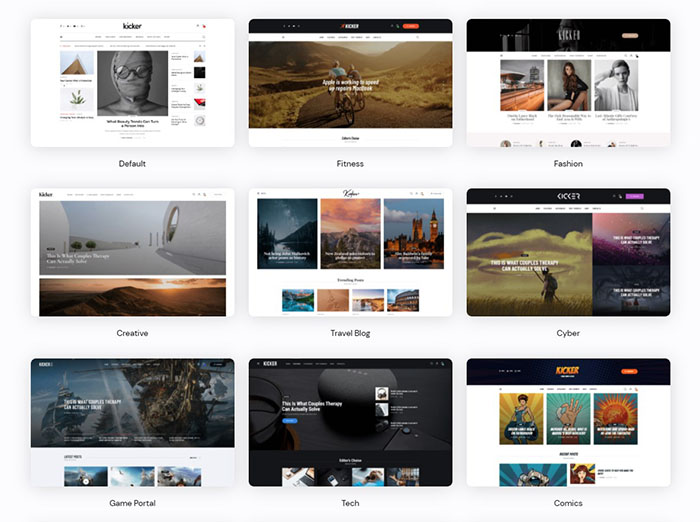Viewport: 700px width, 522px height.
Task: Click the 'Cyber' caption label
Action: point(568,333)
